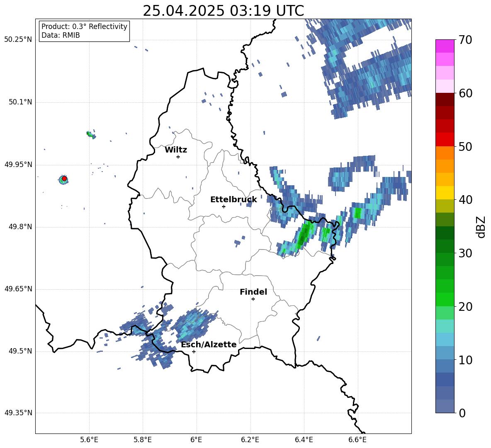491x448 pixels.
Task: Click the dBZ colorbar axis label
Action: click(481, 227)
